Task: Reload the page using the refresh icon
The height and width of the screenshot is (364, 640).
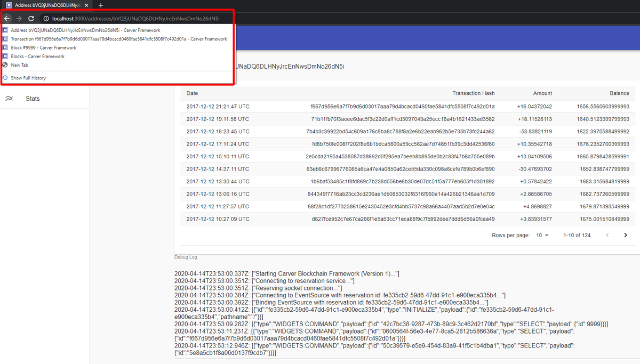Action: [32, 18]
